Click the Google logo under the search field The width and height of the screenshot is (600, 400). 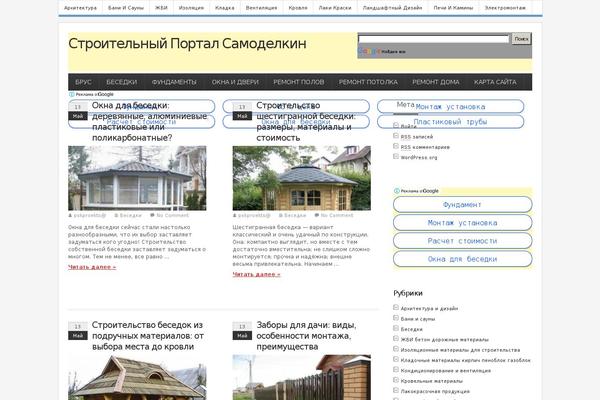(369, 51)
